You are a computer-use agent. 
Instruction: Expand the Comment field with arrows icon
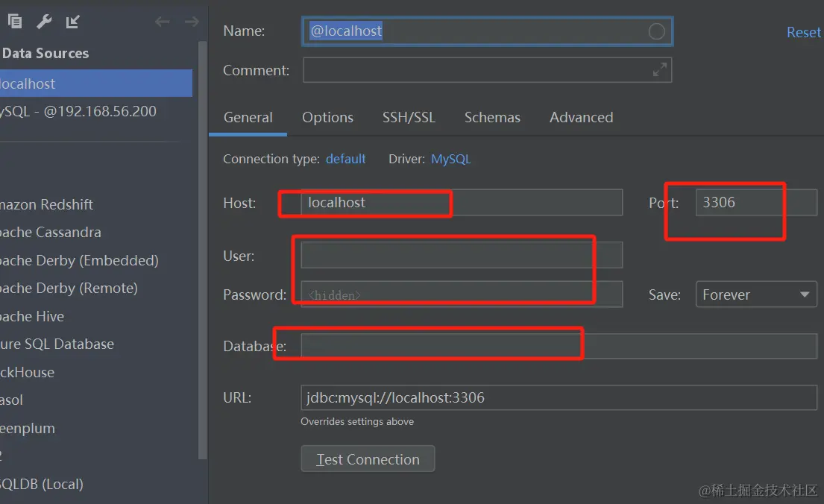[659, 69]
